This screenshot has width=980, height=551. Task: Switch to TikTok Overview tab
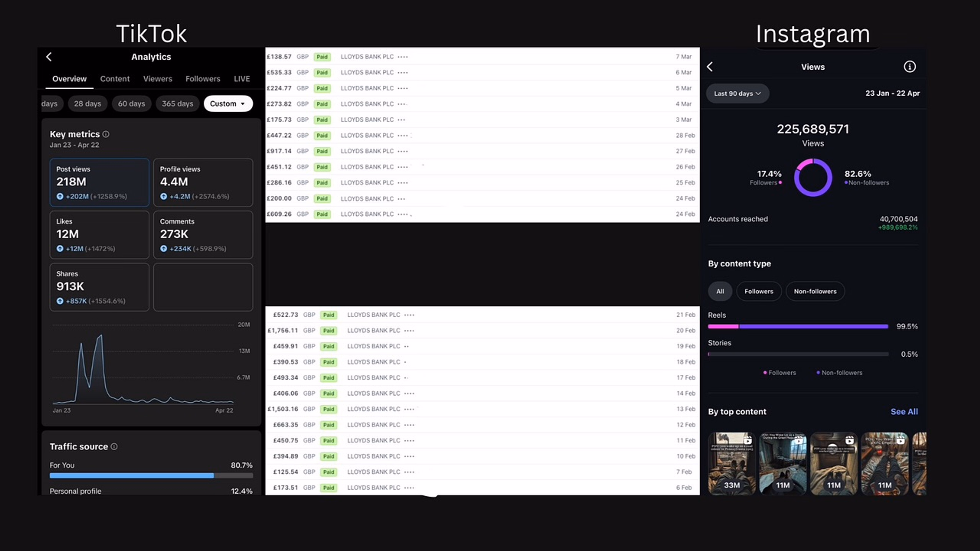click(x=69, y=79)
